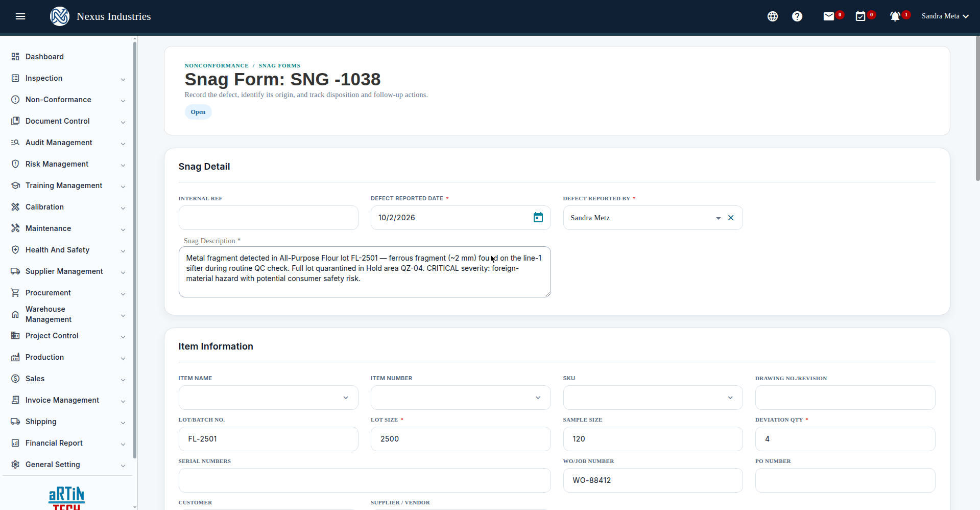Click the Internal Ref input field
Screen dimensions: 980x510
tap(269, 218)
